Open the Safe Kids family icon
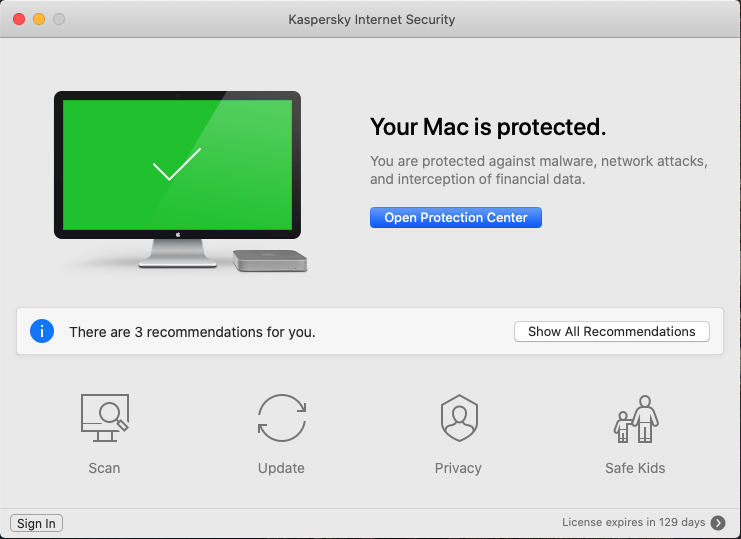 [x=635, y=418]
